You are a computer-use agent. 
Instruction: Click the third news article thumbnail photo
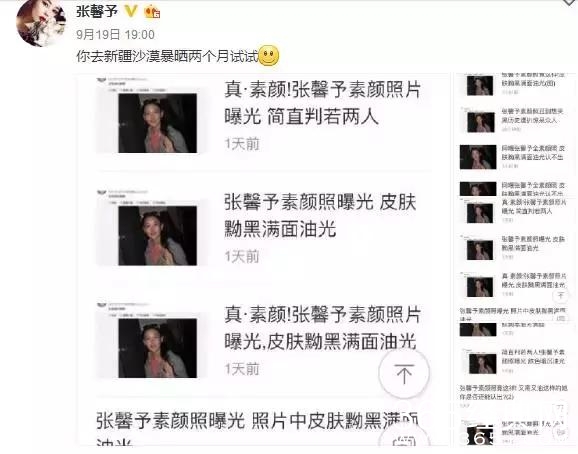point(157,348)
